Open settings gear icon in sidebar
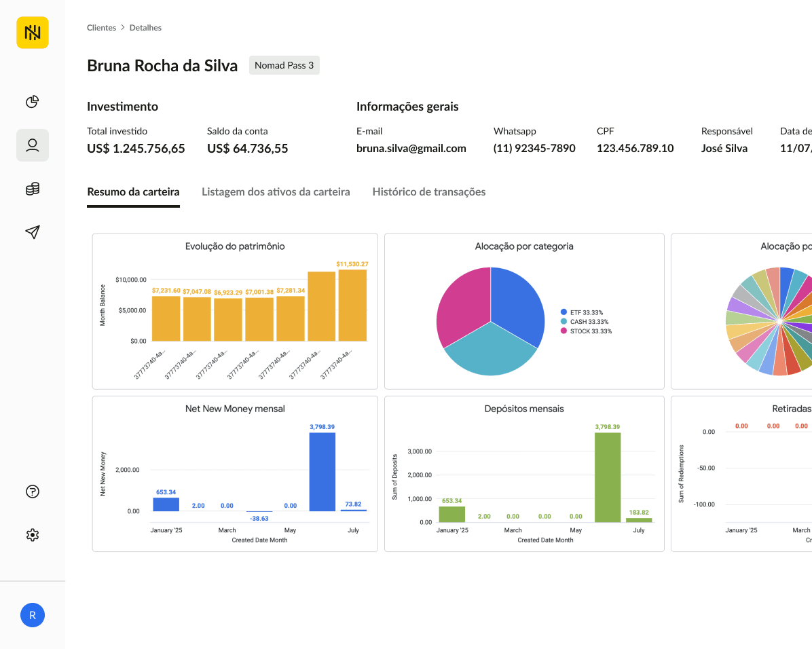The width and height of the screenshot is (812, 649). 33,535
